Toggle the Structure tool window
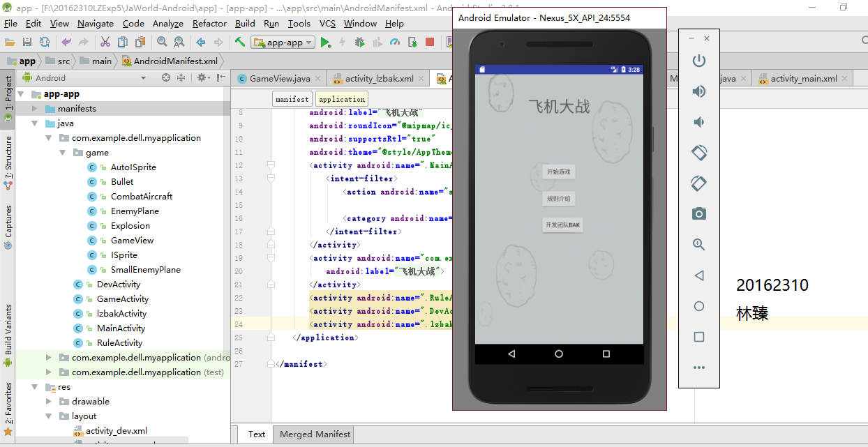Image resolution: width=868 pixels, height=447 pixels. [8, 163]
